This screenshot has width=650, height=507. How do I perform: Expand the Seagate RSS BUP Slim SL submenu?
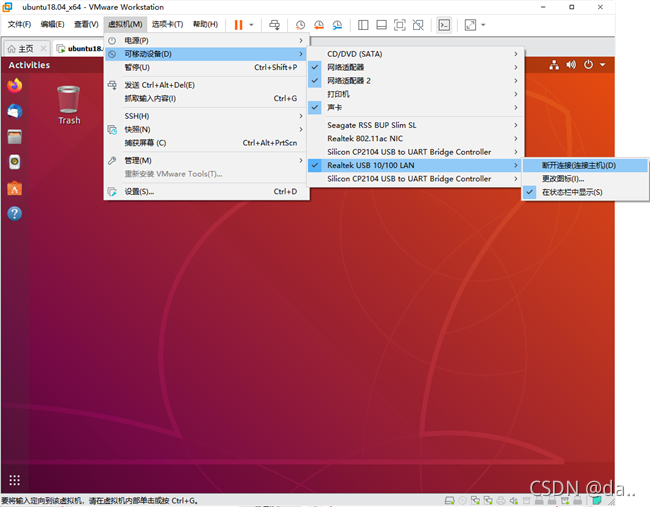point(415,125)
